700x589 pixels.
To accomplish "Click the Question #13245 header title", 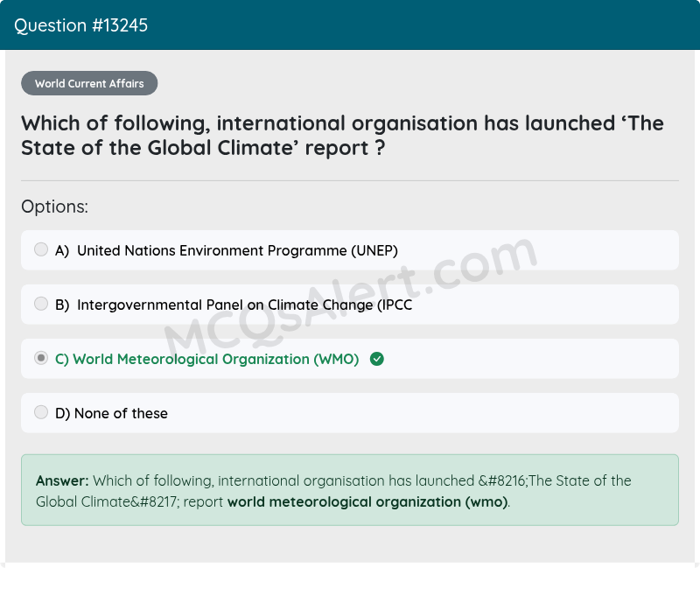I will coord(81,25).
